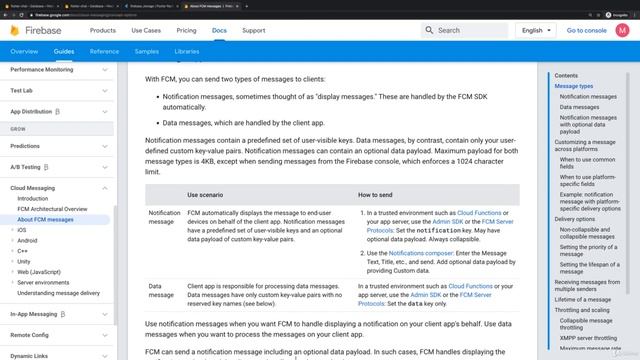Expand the Android tree item
The image size is (640, 360).
[x=12, y=240]
